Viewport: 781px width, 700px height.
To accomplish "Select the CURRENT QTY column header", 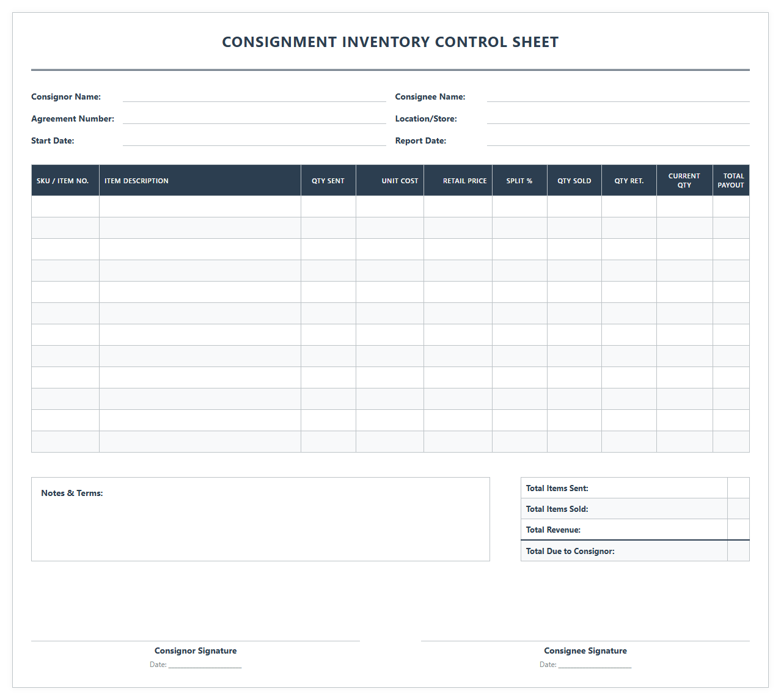I will [684, 180].
